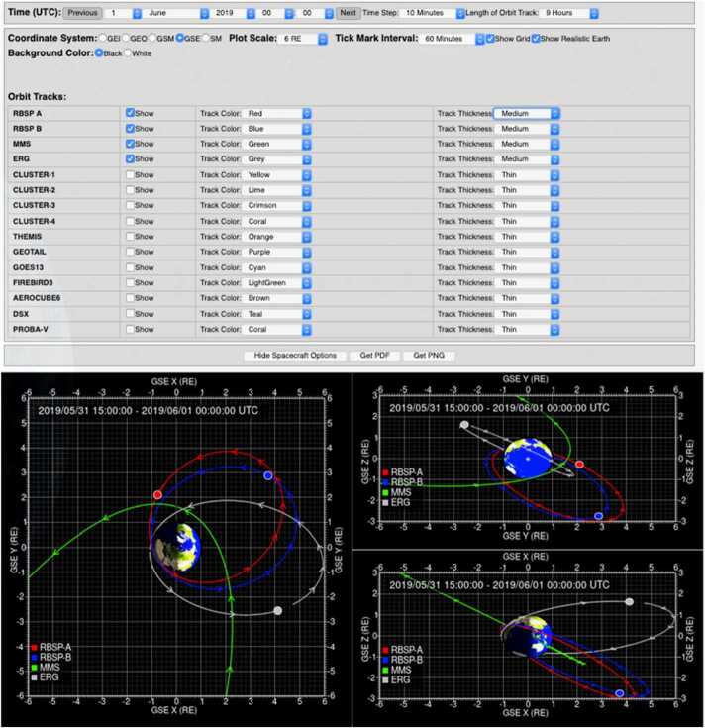Screen dimensions: 705x728
Task: Select the GEI coordinate system
Action: [103, 38]
